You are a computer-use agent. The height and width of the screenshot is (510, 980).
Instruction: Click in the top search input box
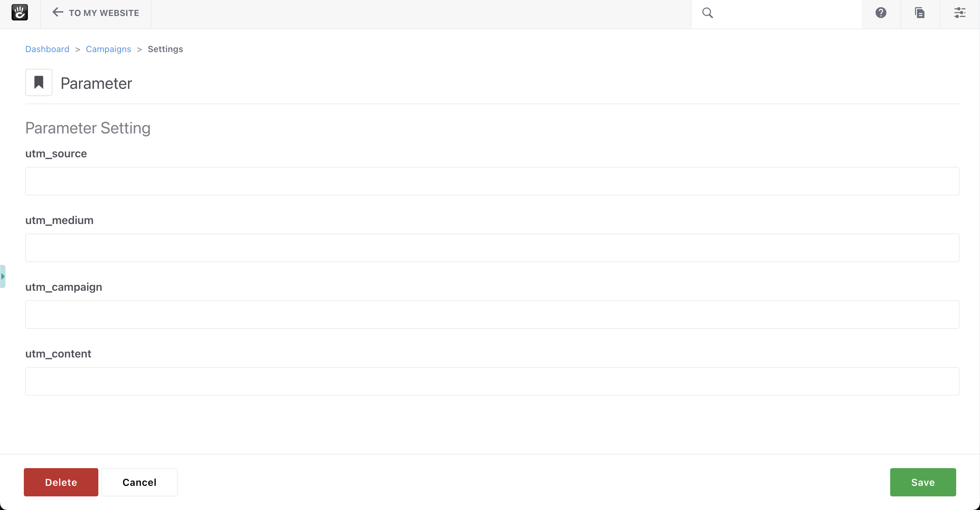click(x=787, y=13)
